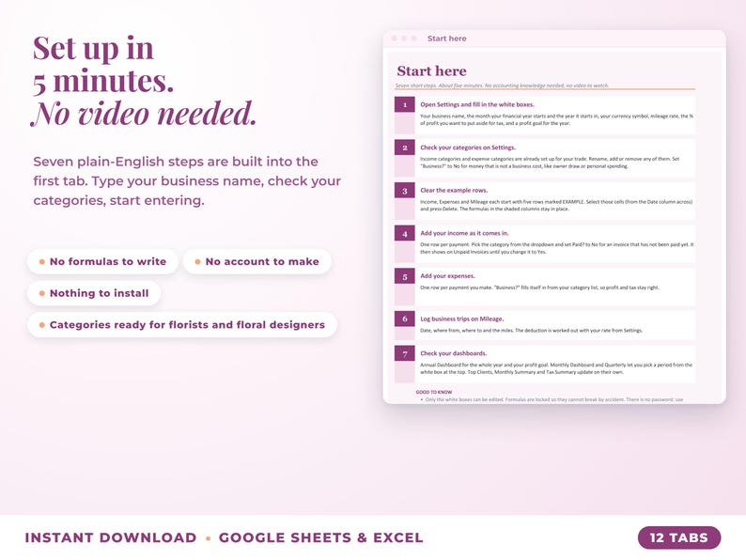Screen dimensions: 746x560
Task: Click the 'GOOD TO KNOW' label
Action: pos(434,392)
